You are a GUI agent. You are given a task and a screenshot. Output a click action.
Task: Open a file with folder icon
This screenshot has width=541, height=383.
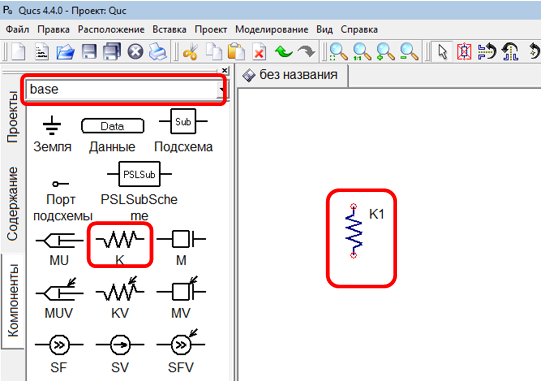tap(65, 52)
